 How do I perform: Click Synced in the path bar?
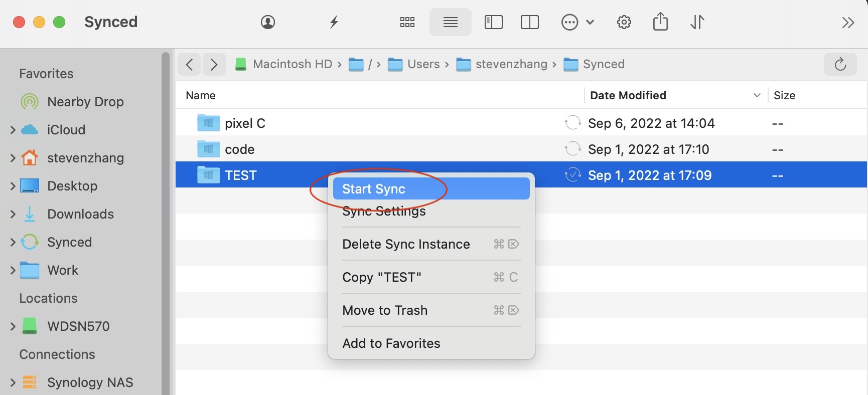pyautogui.click(x=594, y=64)
